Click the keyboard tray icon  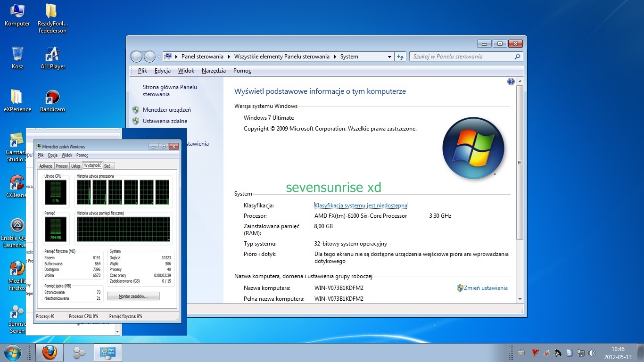tap(521, 353)
